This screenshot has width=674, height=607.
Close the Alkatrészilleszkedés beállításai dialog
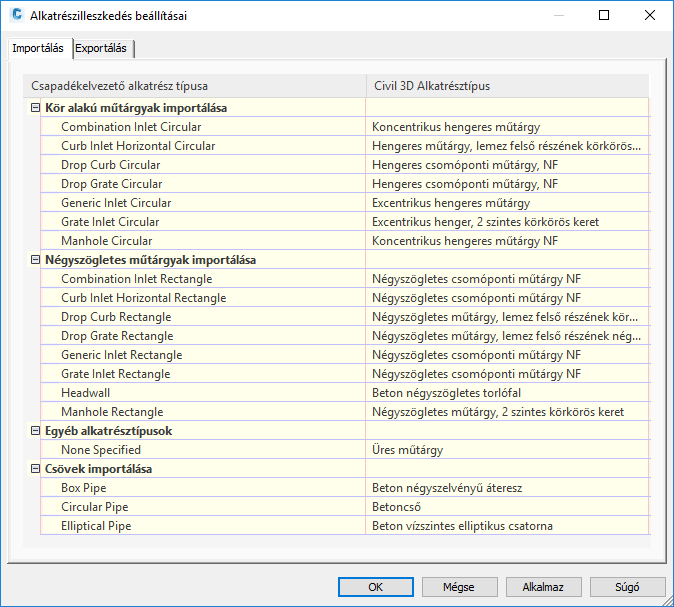point(650,16)
